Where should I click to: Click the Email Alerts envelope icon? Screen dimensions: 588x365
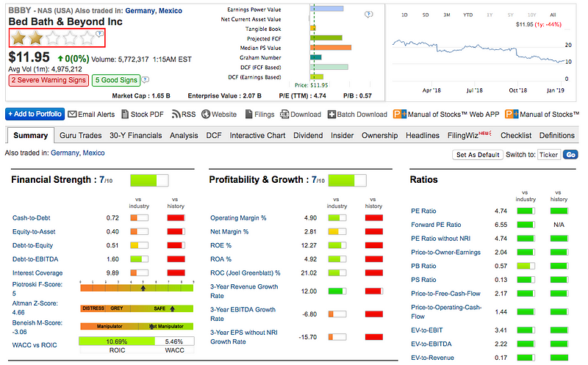tap(72, 115)
